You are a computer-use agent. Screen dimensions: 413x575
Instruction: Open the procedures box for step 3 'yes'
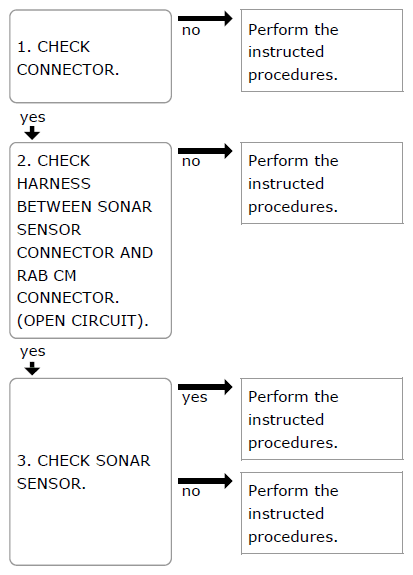(x=322, y=419)
